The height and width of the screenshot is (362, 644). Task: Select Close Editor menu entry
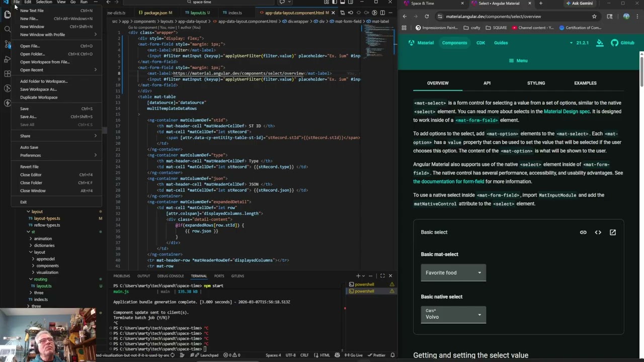tap(56, 174)
